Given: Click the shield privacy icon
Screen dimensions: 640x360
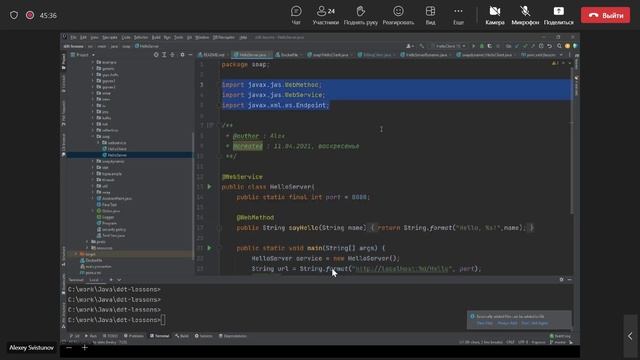Looking at the screenshot, I should [x=14, y=15].
